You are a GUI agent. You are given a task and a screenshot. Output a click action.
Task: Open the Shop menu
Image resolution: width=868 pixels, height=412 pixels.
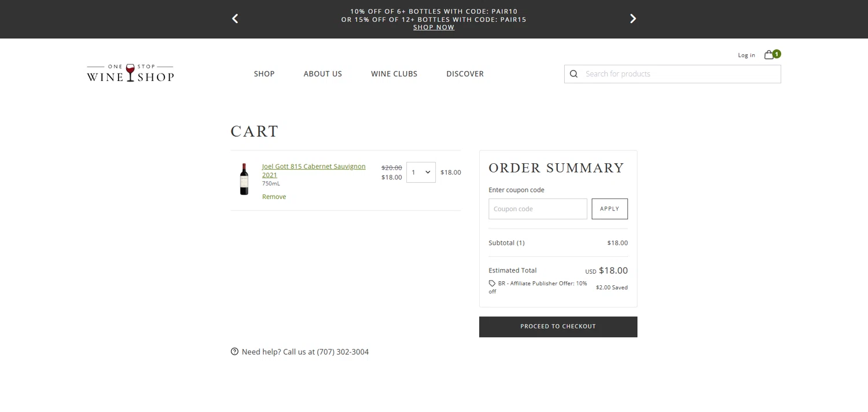(264, 74)
